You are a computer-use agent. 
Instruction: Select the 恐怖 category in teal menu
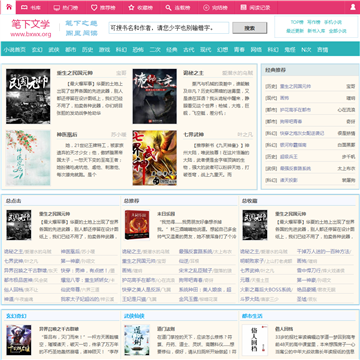138,50
